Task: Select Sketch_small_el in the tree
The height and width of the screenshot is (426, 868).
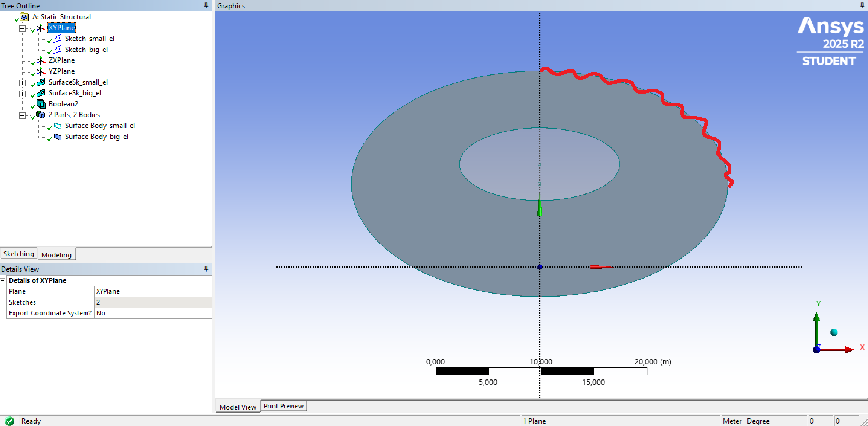Action: 89,38
